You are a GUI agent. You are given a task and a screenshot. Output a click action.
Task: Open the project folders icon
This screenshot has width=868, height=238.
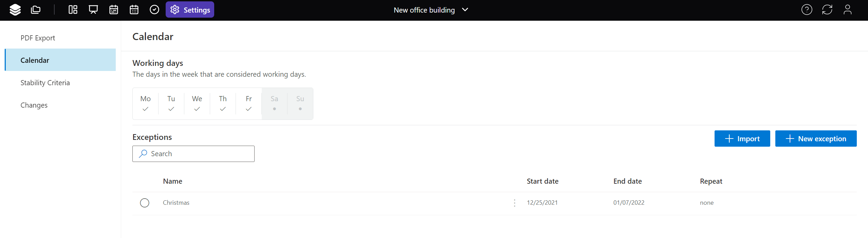(36, 10)
